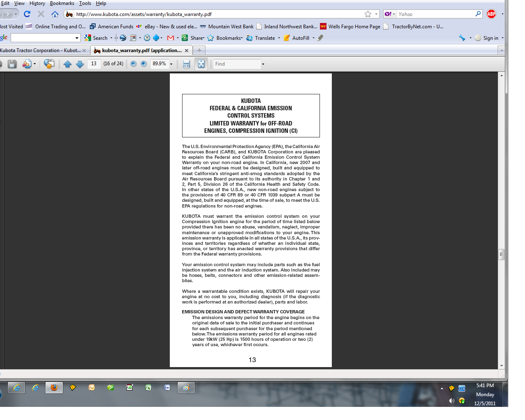Viewport: 525px width, 420px height.
Task: Toggle the fit one full page icon
Action: click(201, 64)
